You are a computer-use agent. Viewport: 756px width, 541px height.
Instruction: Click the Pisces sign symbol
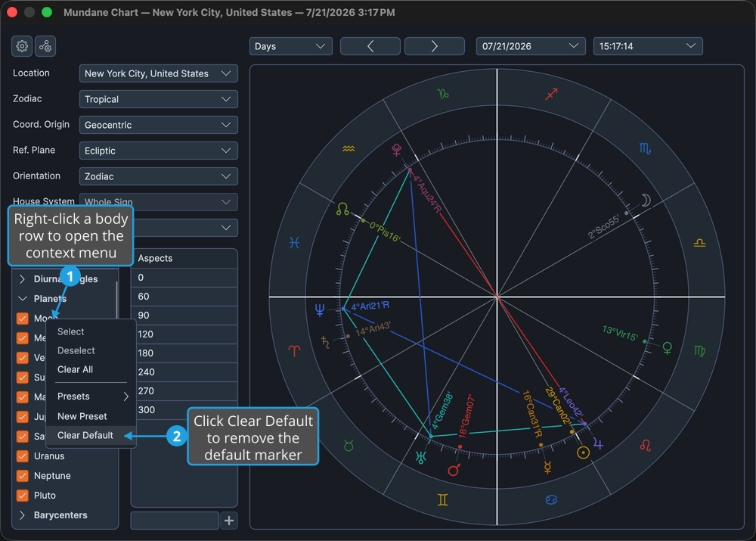[x=294, y=243]
